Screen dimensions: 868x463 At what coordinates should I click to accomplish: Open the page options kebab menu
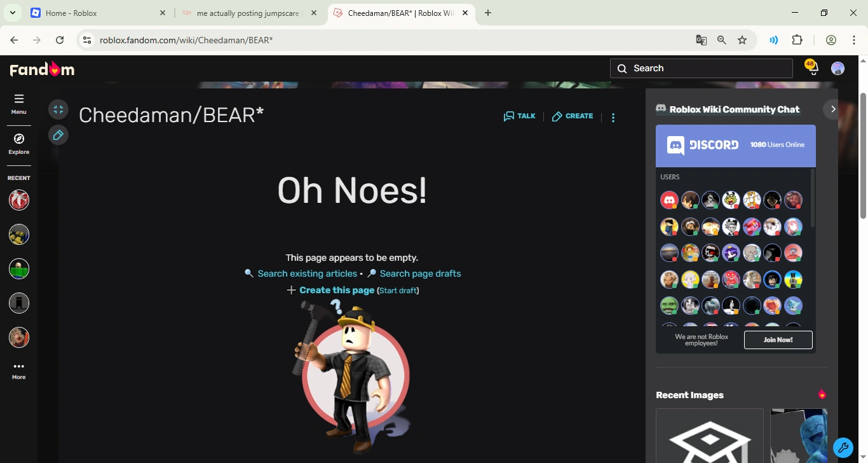[613, 116]
